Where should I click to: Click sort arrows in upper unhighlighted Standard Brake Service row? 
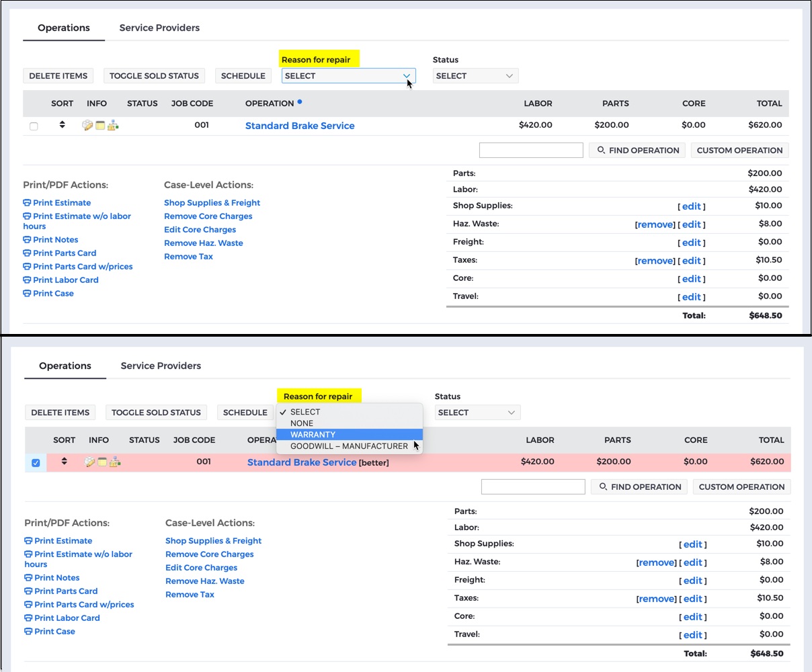pyautogui.click(x=63, y=125)
